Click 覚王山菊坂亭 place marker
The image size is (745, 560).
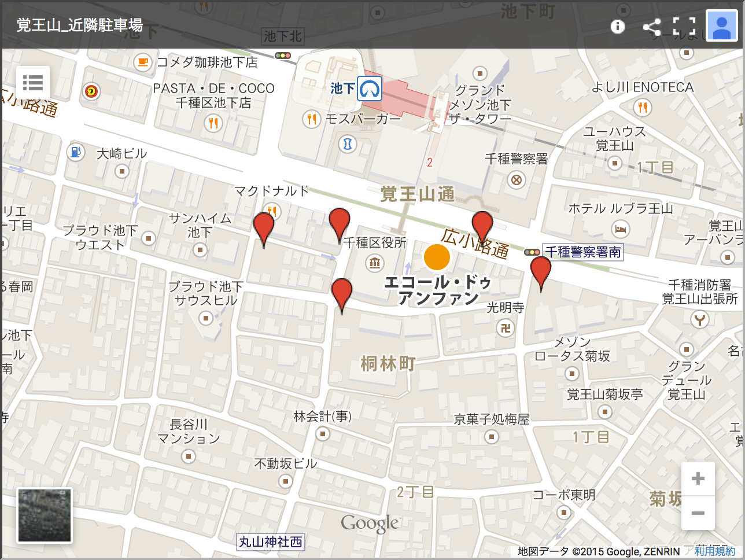pos(605,412)
